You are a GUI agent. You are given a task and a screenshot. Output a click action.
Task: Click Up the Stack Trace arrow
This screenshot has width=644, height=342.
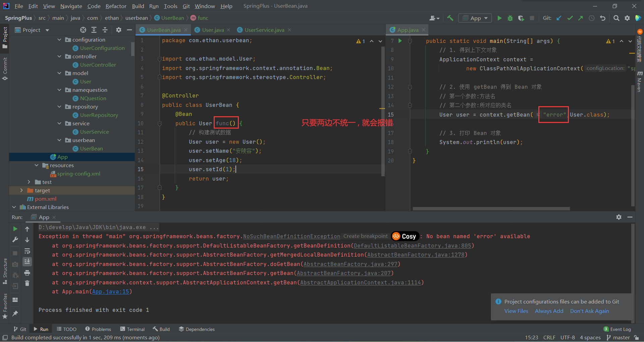[x=27, y=229]
